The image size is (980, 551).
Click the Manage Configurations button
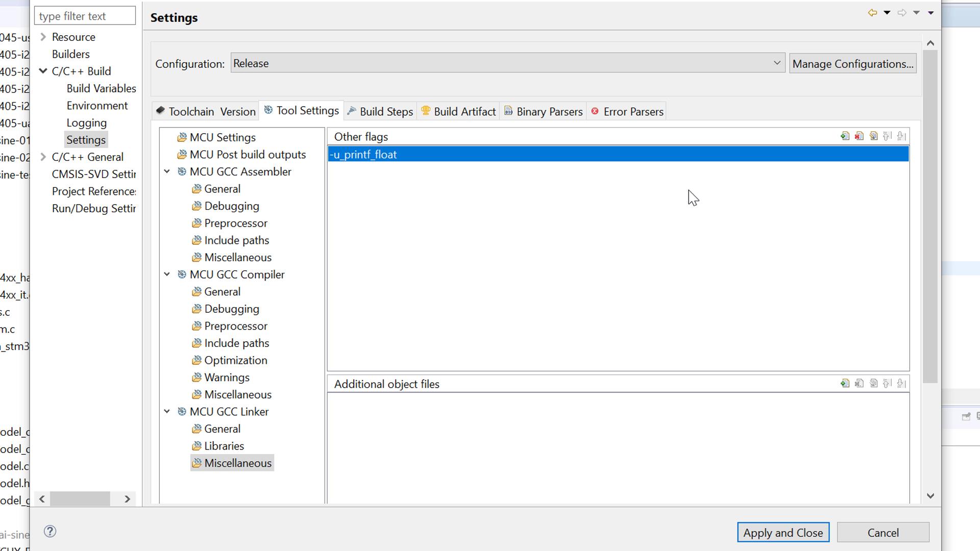tap(851, 63)
